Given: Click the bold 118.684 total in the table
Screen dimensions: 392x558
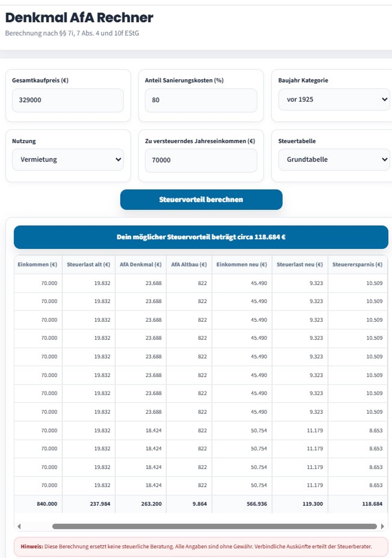Looking at the screenshot, I should 358,504.
